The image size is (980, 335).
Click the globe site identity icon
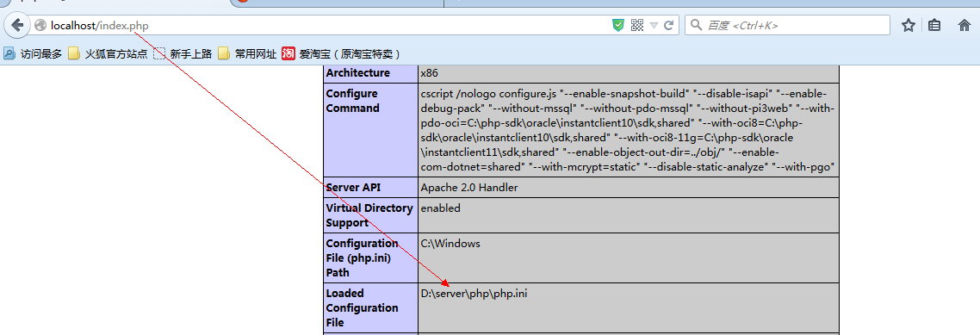[x=40, y=26]
